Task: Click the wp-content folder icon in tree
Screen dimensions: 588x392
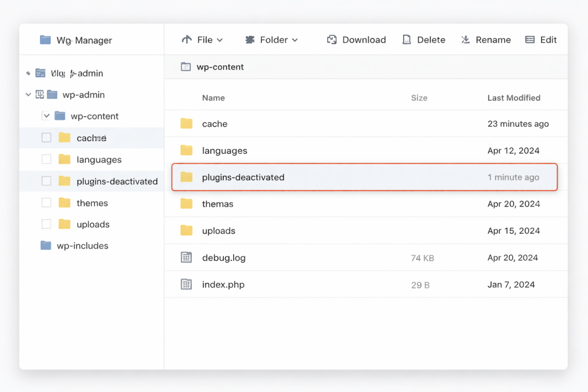Action: click(x=60, y=116)
